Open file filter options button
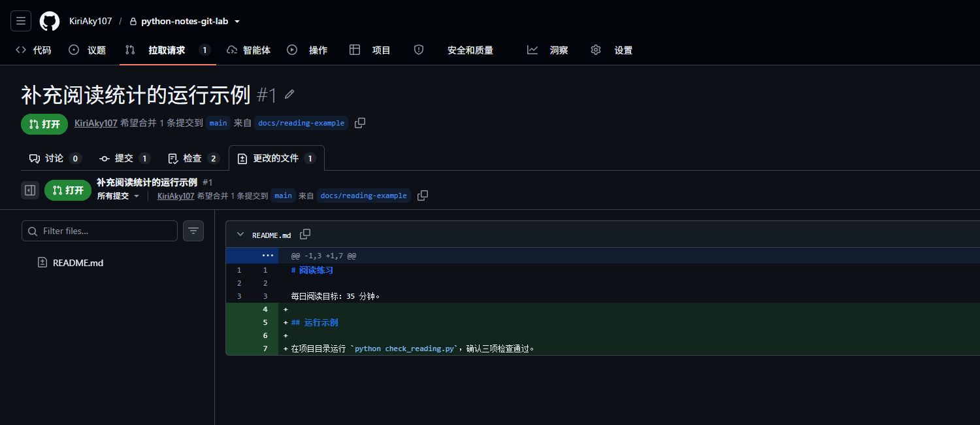980x425 pixels. click(x=193, y=231)
